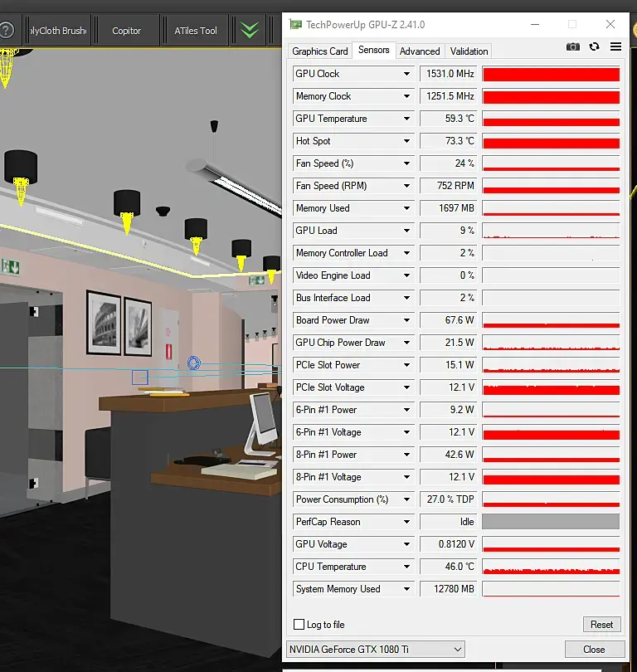This screenshot has height=672, width=637.
Task: Minimize the GPU-Z window
Action: pyautogui.click(x=535, y=24)
